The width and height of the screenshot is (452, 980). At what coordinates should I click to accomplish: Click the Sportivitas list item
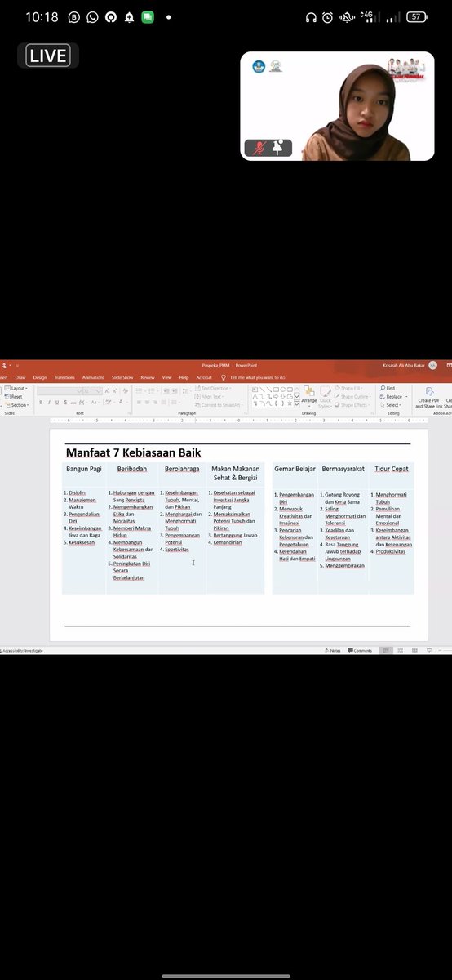176,550
